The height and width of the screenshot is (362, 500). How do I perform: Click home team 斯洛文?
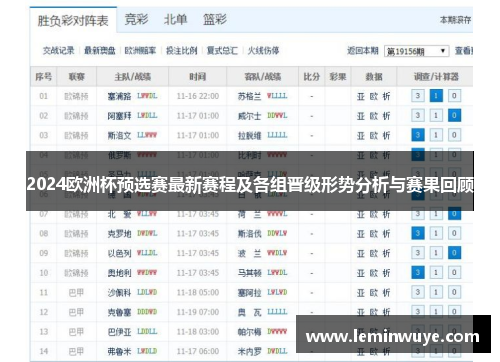point(119,136)
